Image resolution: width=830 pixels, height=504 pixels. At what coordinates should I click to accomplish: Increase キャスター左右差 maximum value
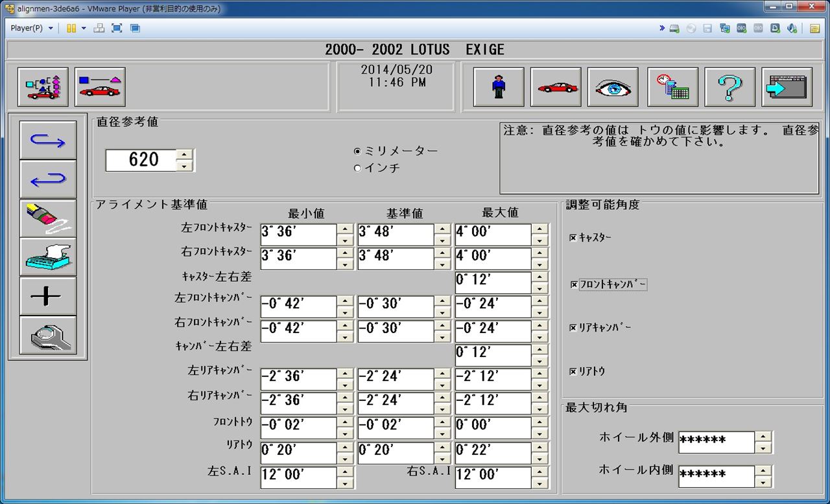coord(539,277)
